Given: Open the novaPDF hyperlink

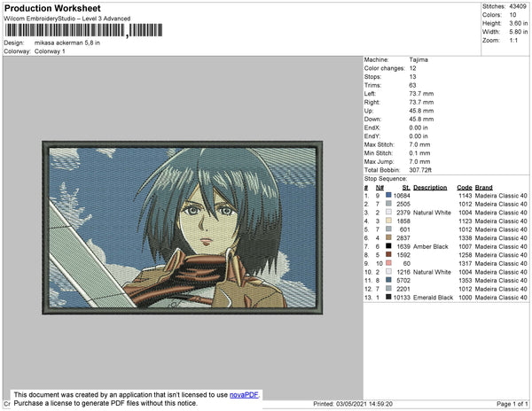Looking at the screenshot, I should pyautogui.click(x=244, y=395).
